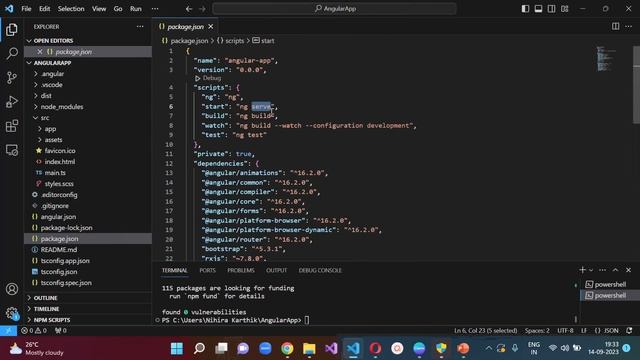Screen dimensions: 640x360
Task: Toggle bottom panel visibility
Action: pyautogui.click(x=538, y=9)
